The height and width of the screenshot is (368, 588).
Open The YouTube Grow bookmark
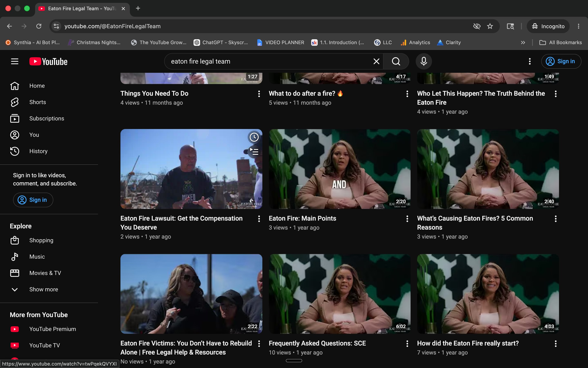(x=159, y=43)
